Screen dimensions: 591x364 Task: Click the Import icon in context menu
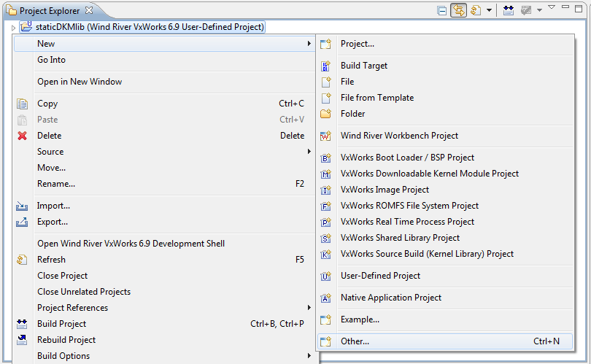pyautogui.click(x=22, y=206)
